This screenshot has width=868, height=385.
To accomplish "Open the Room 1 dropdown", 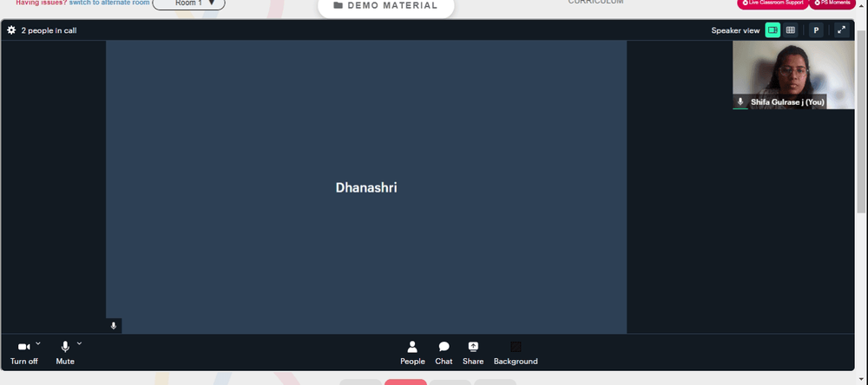I will click(x=188, y=3).
